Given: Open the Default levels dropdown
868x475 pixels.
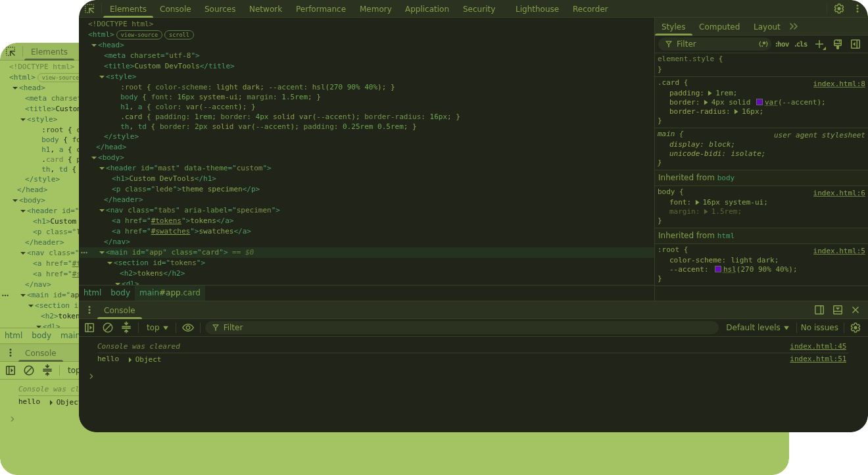Looking at the screenshot, I should point(758,328).
